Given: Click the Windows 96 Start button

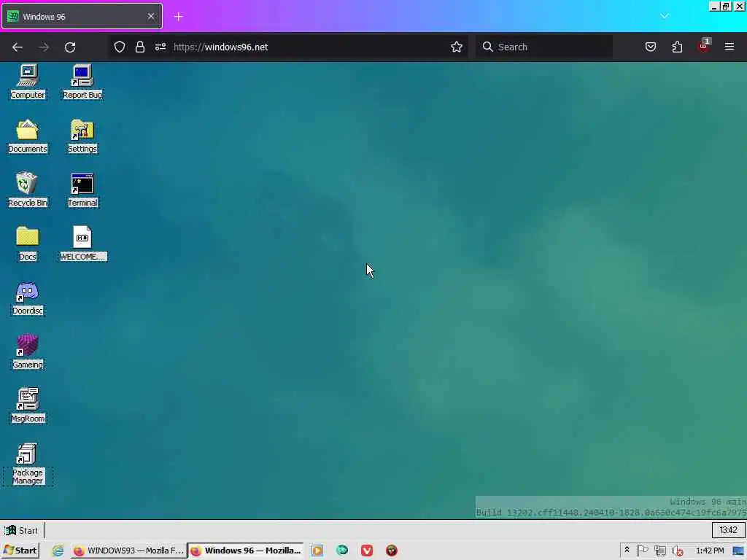Looking at the screenshot, I should (x=21, y=530).
